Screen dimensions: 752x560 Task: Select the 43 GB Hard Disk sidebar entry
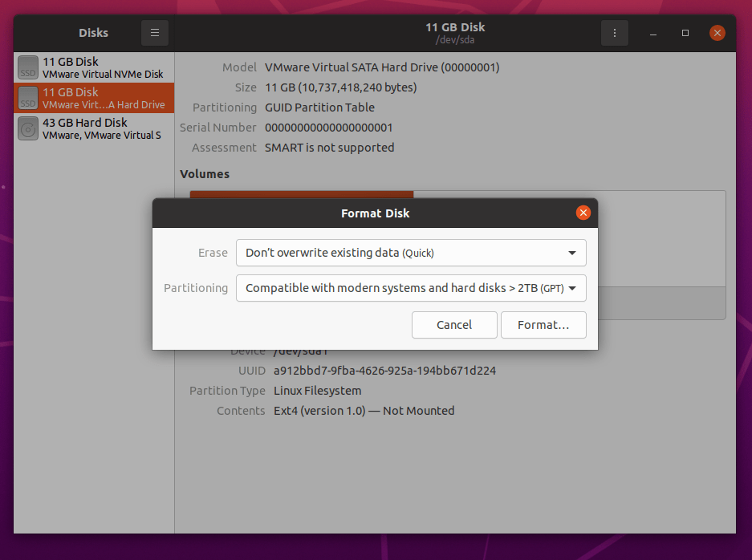click(x=93, y=128)
